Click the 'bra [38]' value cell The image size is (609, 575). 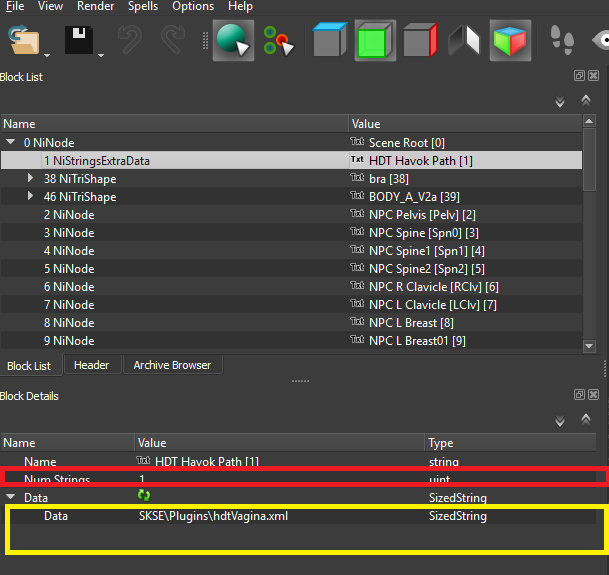coord(389,179)
